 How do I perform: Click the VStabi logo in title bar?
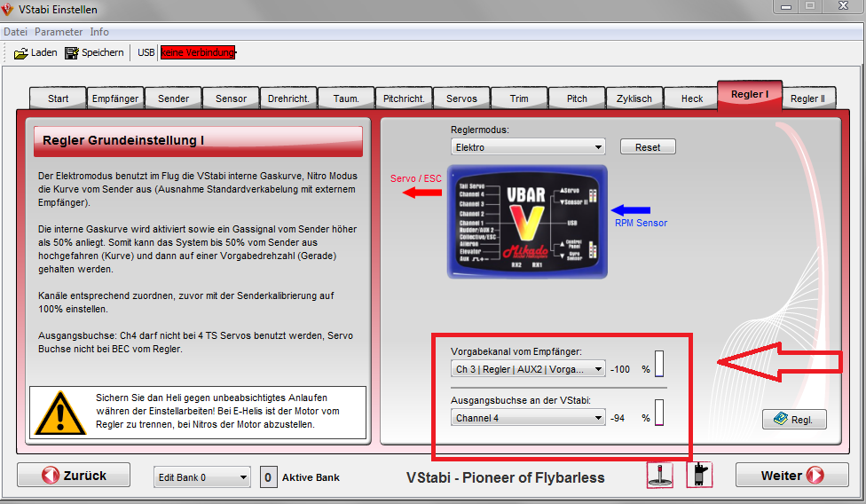point(9,10)
